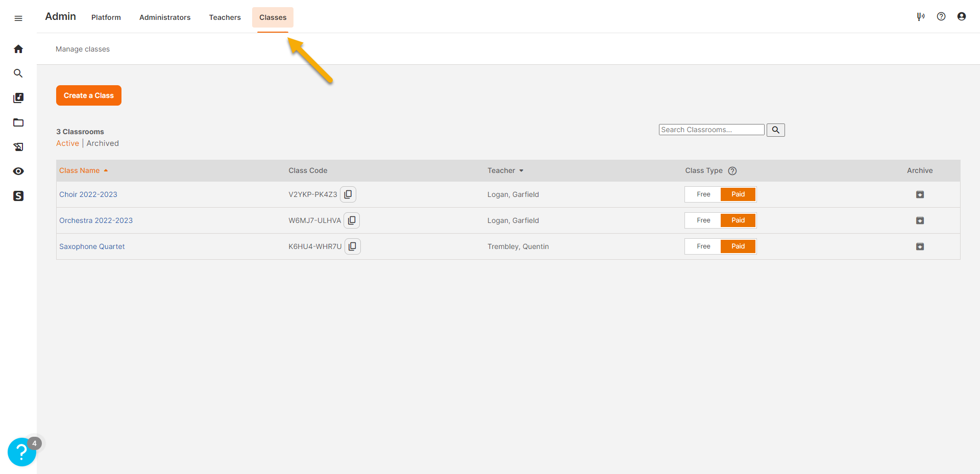Focus the Search Classrooms input field
This screenshot has height=474, width=980.
712,130
